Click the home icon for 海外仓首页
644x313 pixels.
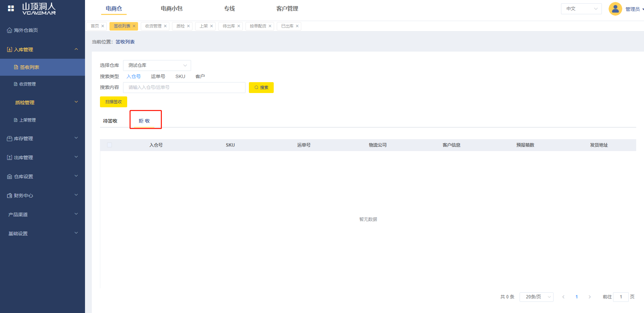pyautogui.click(x=10, y=30)
